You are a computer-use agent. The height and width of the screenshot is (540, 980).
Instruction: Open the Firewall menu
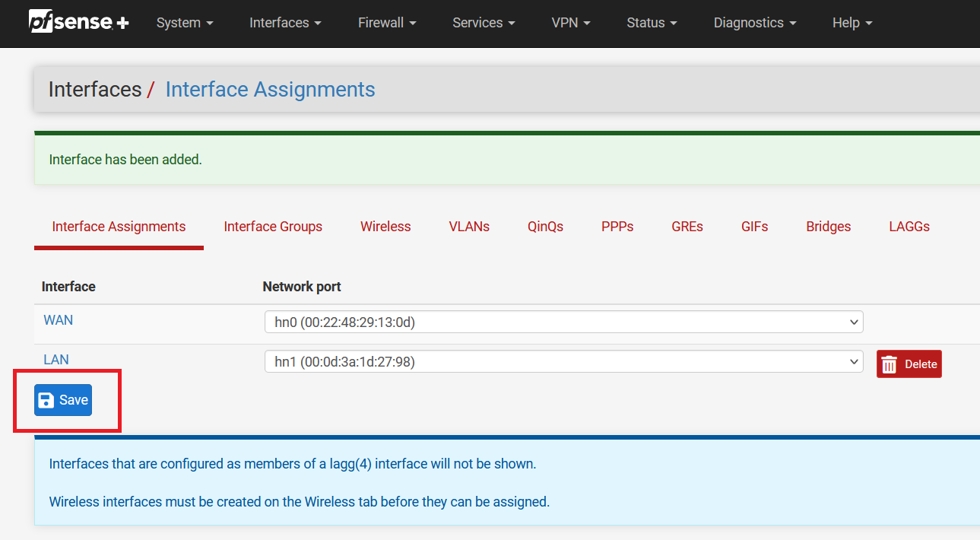tap(387, 23)
